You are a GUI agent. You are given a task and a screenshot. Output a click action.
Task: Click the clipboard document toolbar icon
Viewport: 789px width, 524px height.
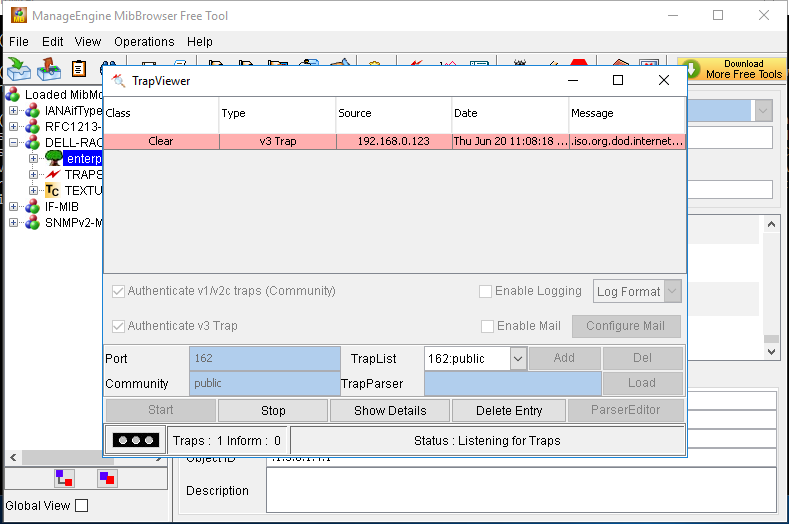(x=78, y=68)
